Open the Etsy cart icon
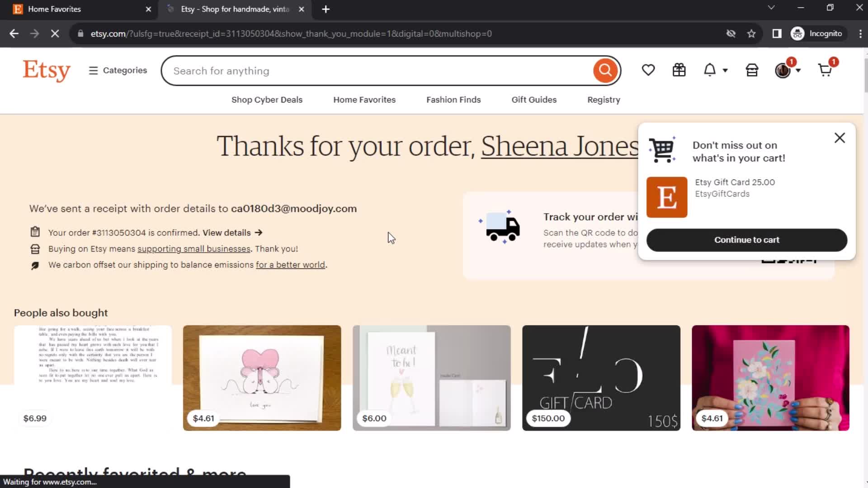Screen dimensions: 868x488 (825, 70)
